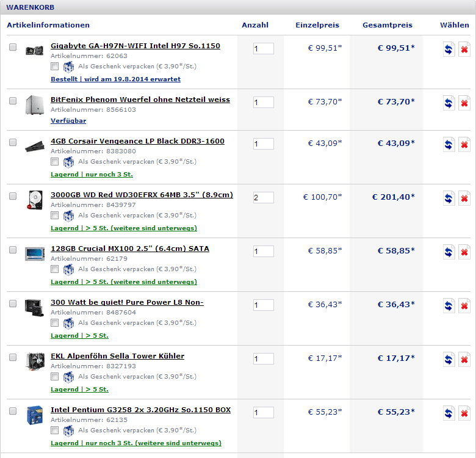Remove WD Red 3000GB from cart
Viewport: 476px width, 458px height.
[464, 198]
